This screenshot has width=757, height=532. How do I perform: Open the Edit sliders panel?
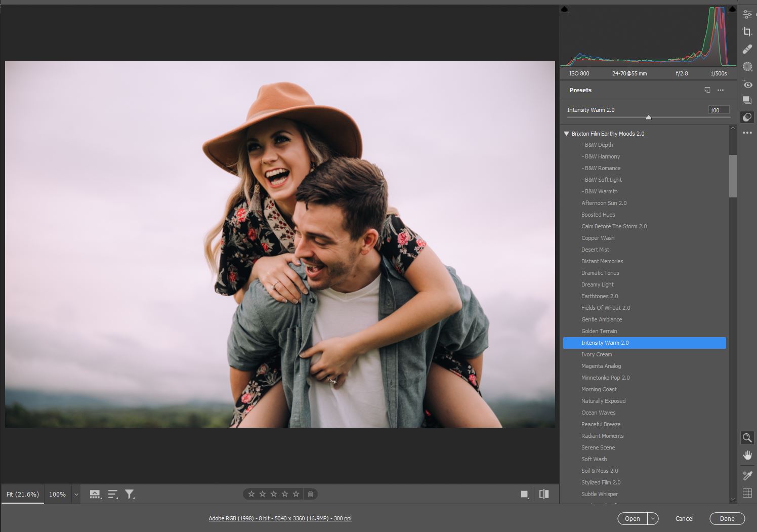(747, 14)
